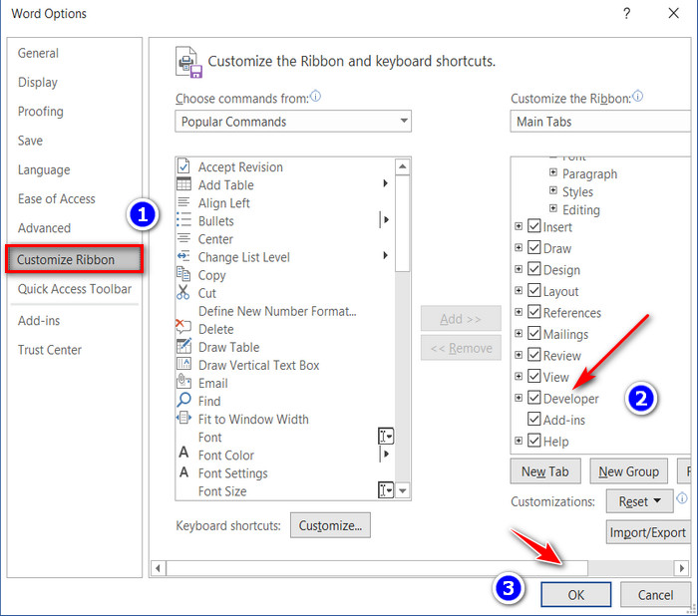Click the Fit to Window Width icon
This screenshot has width=698, height=616.
click(x=183, y=418)
